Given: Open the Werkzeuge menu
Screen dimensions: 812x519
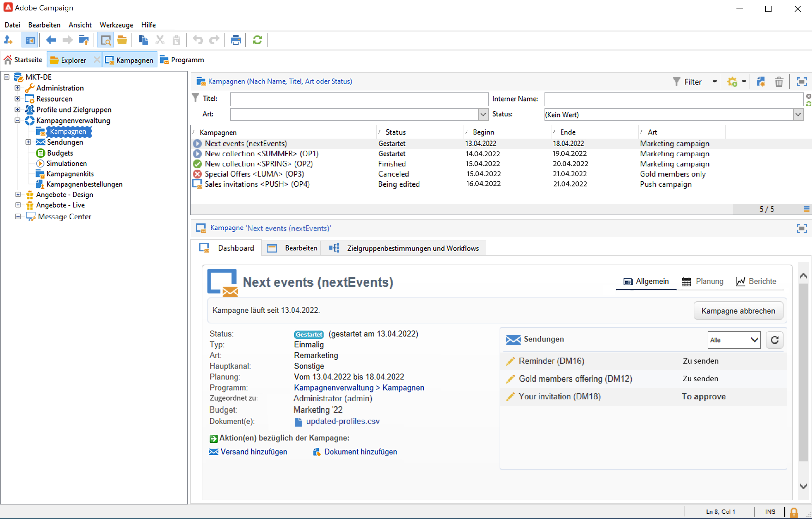Looking at the screenshot, I should [x=116, y=25].
